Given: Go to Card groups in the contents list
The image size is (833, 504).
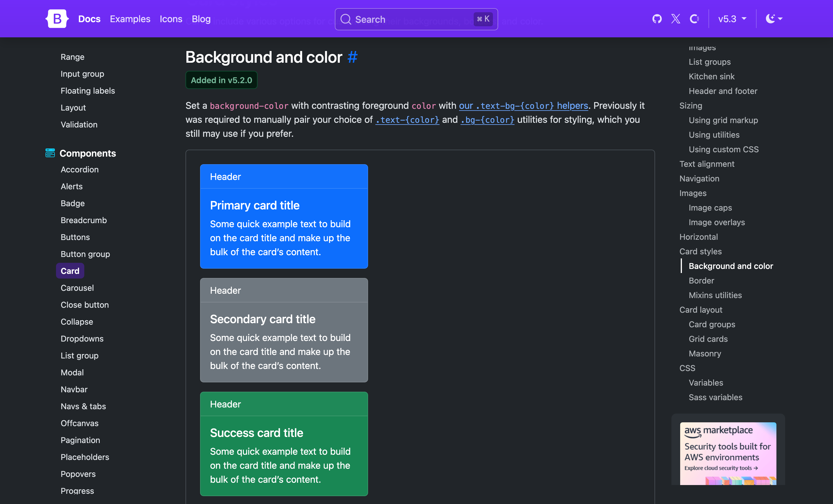Looking at the screenshot, I should [x=712, y=324].
